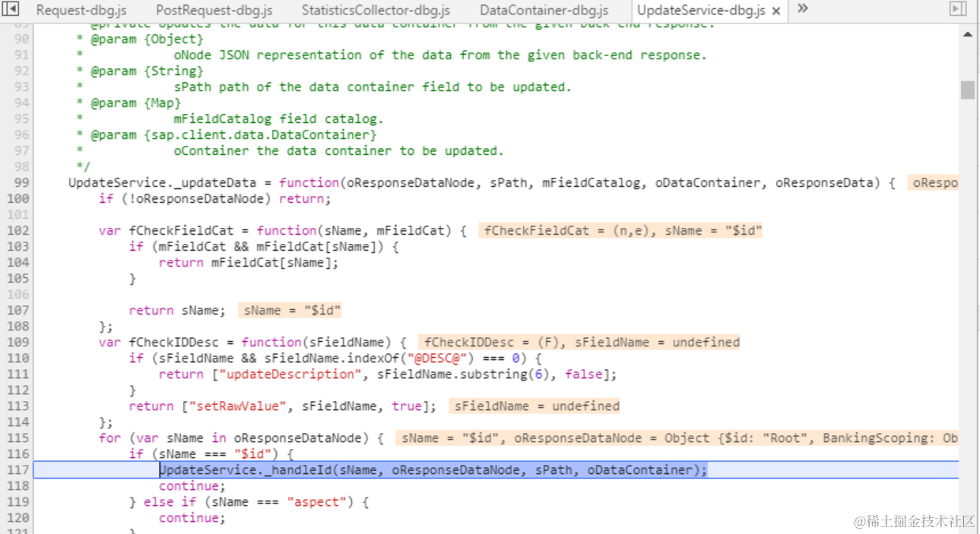This screenshot has width=980, height=534.
Task: Switch to the PostRequest-dbg.js tab
Action: click(214, 11)
